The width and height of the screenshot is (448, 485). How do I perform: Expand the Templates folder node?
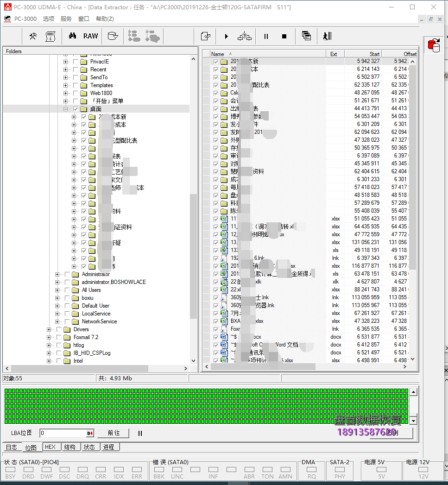click(x=65, y=85)
